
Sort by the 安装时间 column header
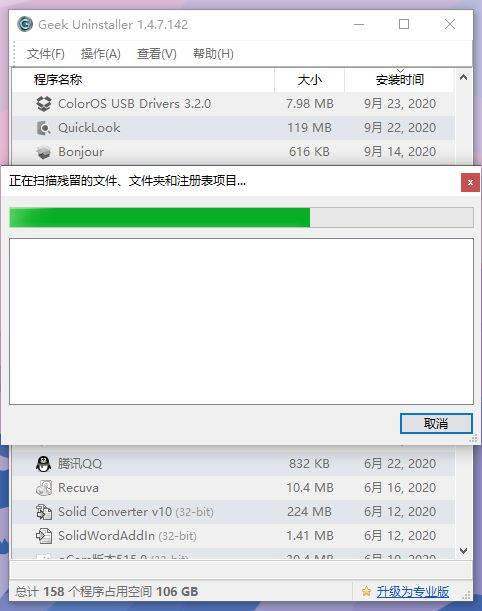point(399,80)
